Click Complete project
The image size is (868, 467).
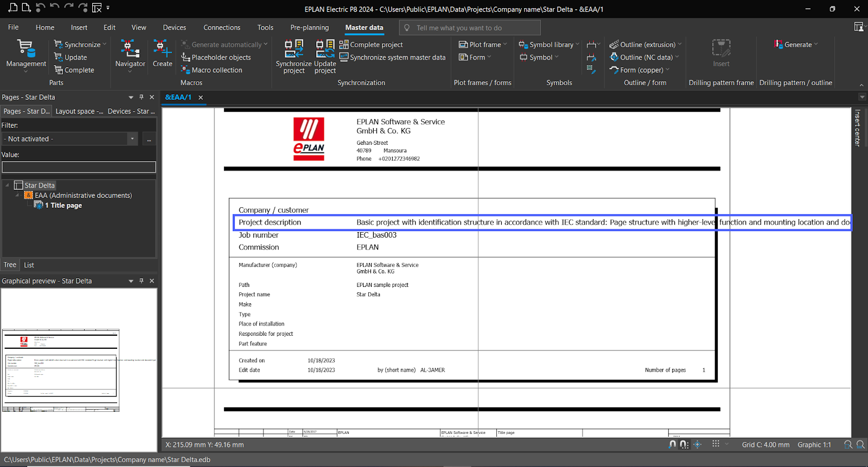[x=371, y=44]
